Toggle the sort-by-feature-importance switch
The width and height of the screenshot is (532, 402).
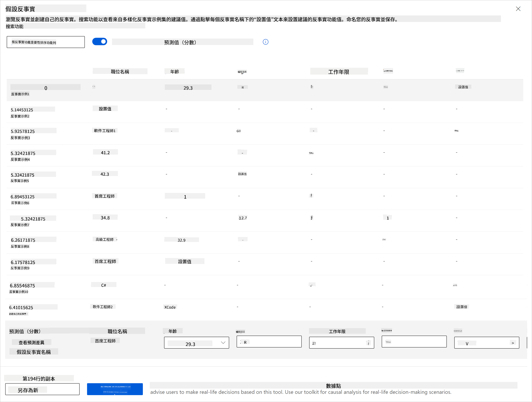click(x=100, y=42)
